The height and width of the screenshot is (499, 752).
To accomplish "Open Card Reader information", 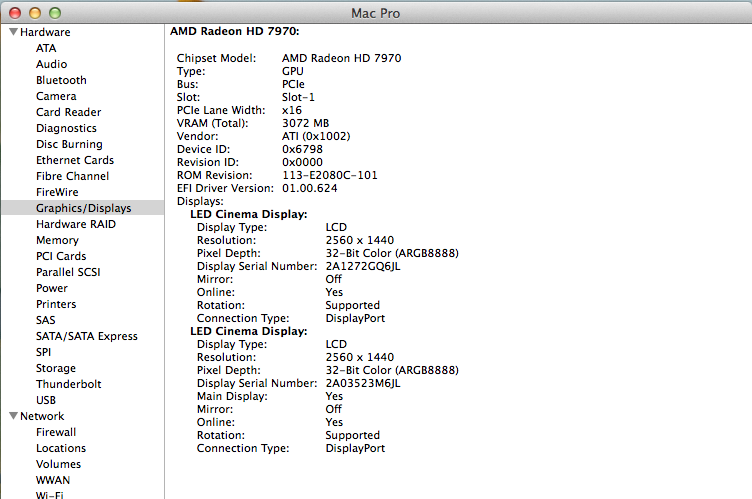I will [x=69, y=112].
